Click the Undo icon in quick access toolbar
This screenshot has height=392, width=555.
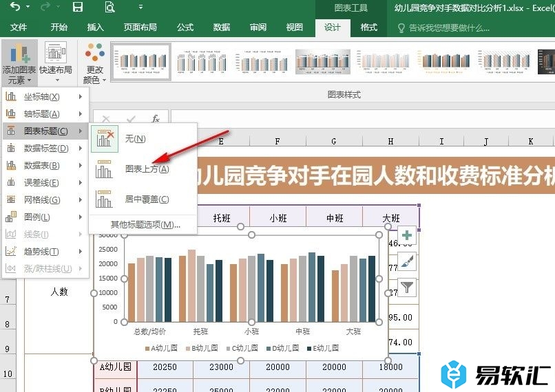(x=15, y=6)
